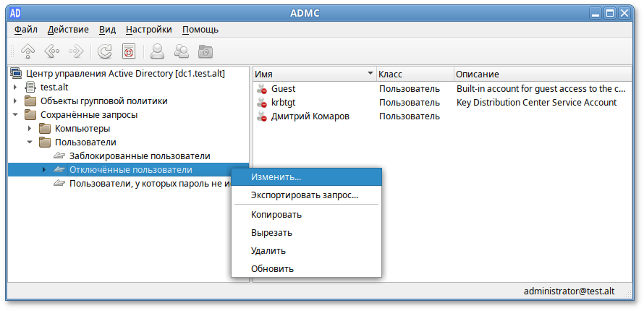Click the navigate up toolbar icon

pyautogui.click(x=27, y=51)
